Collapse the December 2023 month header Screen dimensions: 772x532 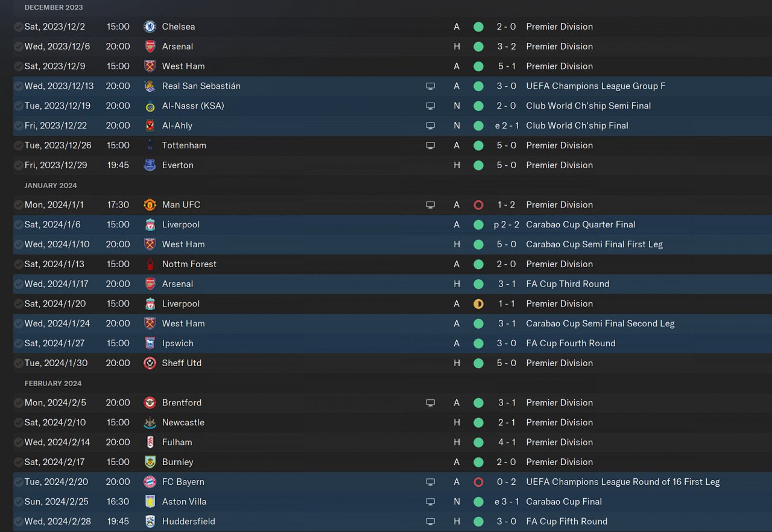click(x=54, y=7)
